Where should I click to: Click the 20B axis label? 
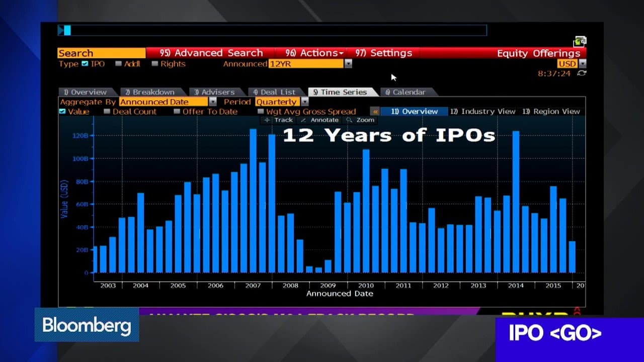(x=81, y=250)
